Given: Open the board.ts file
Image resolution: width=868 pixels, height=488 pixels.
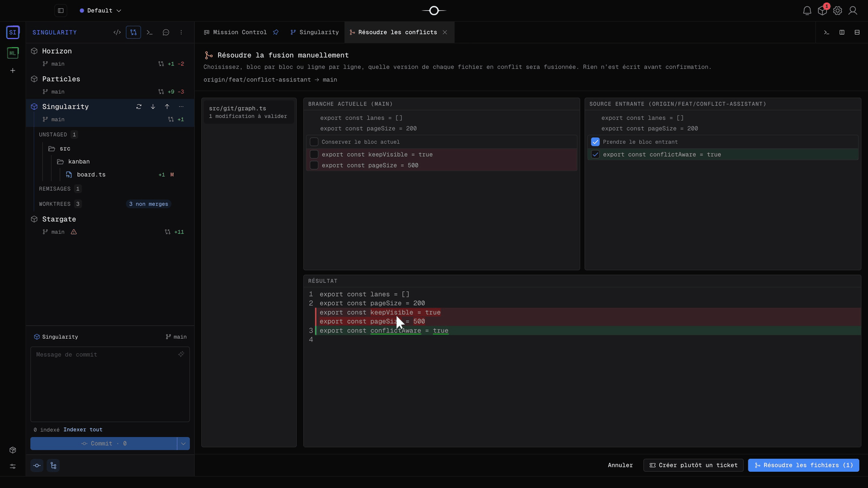Looking at the screenshot, I should click(91, 175).
